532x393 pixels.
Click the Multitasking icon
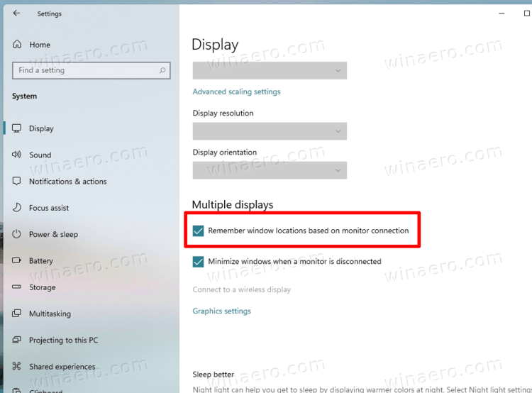pyautogui.click(x=17, y=314)
